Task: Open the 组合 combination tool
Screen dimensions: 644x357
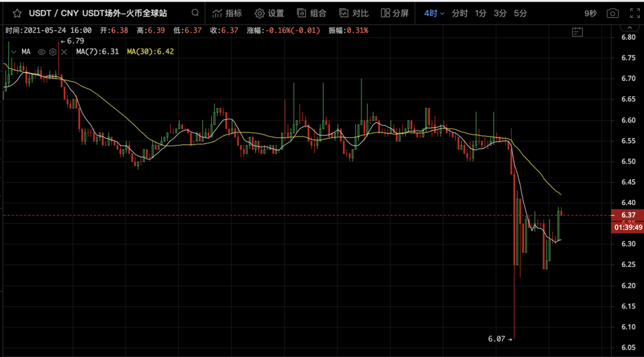Action: coord(311,13)
